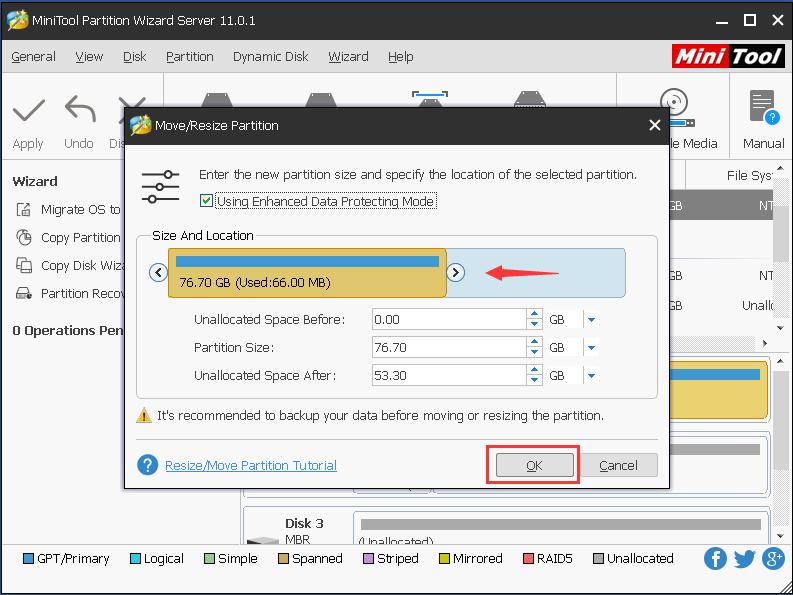Click the Twitter share icon
793x595 pixels.
click(x=744, y=559)
